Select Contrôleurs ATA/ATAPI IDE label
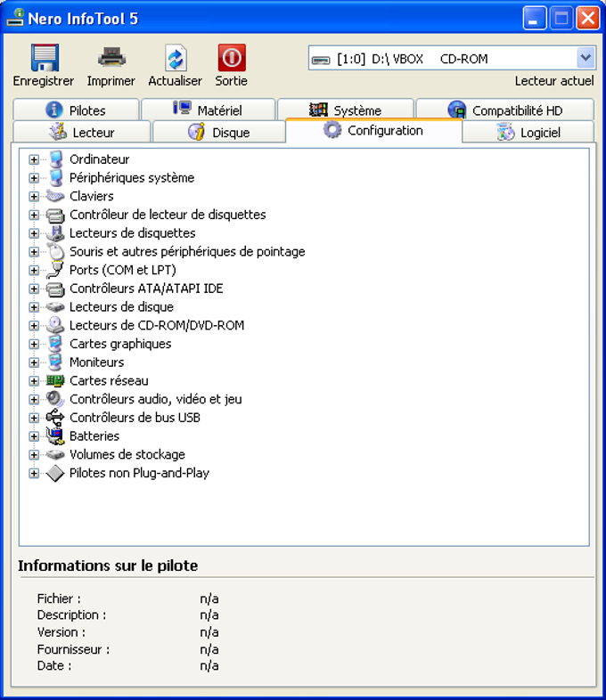This screenshot has height=700, width=606. point(146,289)
